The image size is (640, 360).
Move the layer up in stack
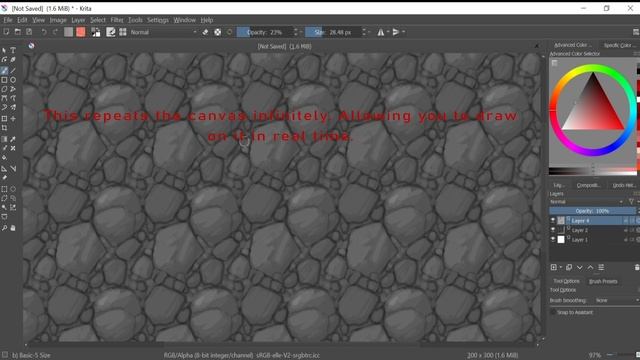(590, 267)
